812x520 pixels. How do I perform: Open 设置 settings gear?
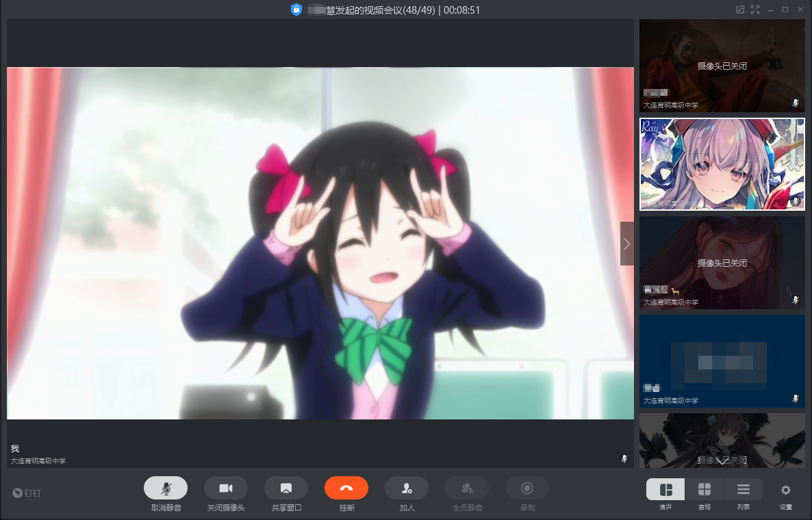(785, 489)
